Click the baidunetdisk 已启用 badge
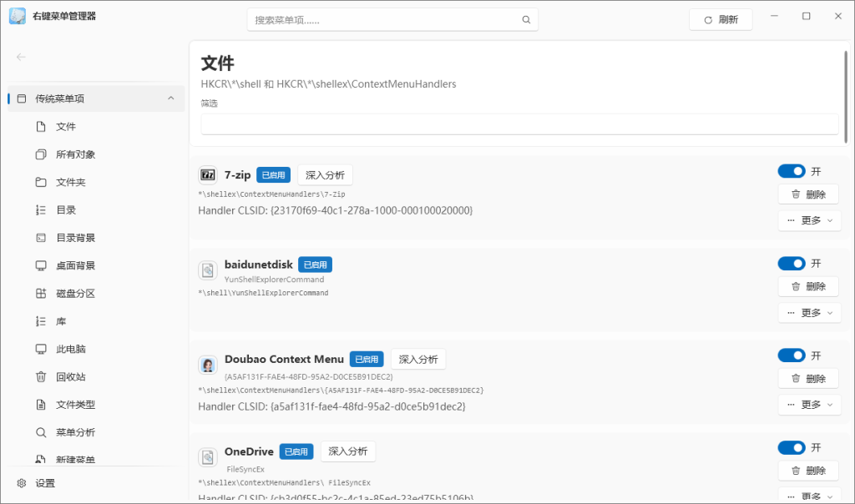This screenshot has height=504, width=855. click(x=315, y=265)
